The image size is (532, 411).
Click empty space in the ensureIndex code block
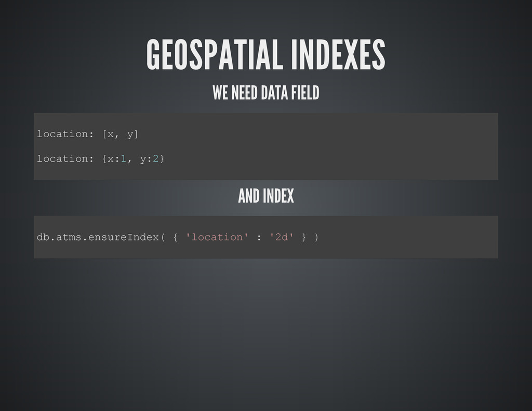[407, 237]
